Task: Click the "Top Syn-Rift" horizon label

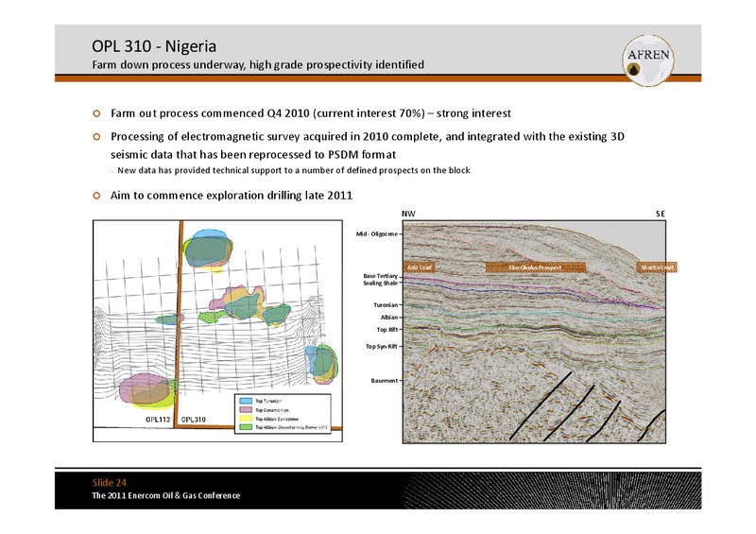Action: tap(382, 346)
